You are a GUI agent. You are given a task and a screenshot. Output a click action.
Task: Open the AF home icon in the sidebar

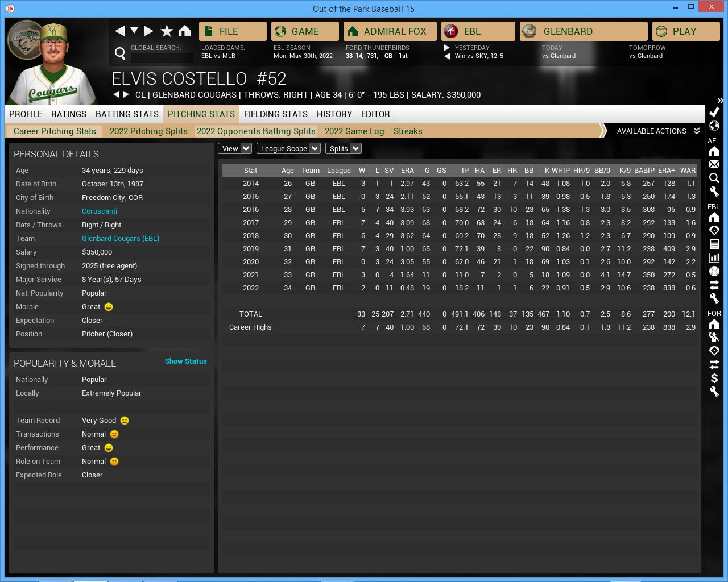[714, 151]
